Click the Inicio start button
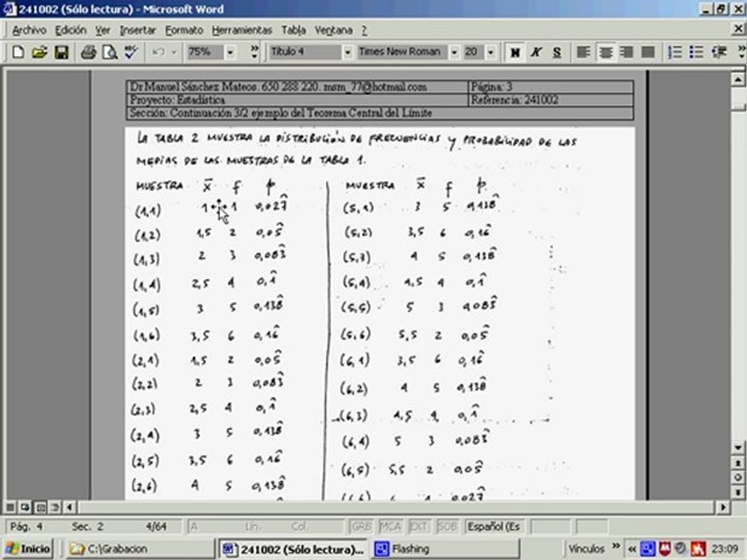 pyautogui.click(x=28, y=549)
